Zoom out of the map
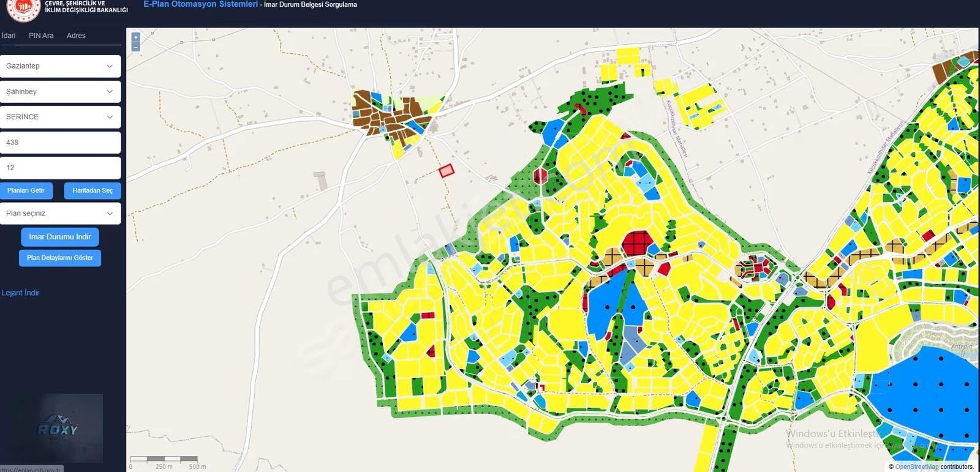980x472 pixels. click(x=135, y=47)
